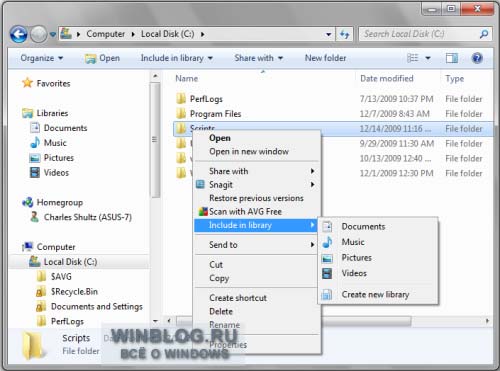Include folder in the Music library submenu
Image resolution: width=500 pixels, height=371 pixels.
[353, 242]
